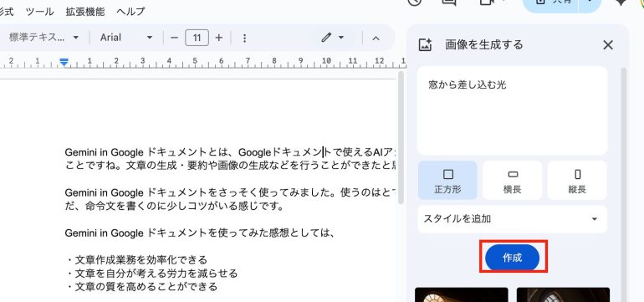The height and width of the screenshot is (302, 644).
Task: Click the text '文章の質を高めることができる'
Action: [146, 286]
